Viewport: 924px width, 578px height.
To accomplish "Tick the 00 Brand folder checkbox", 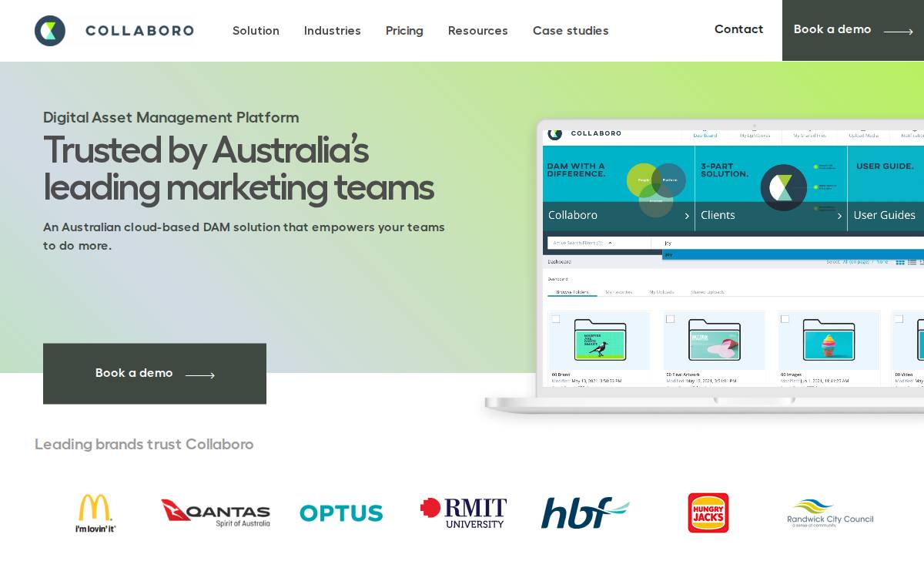I will tap(556, 319).
